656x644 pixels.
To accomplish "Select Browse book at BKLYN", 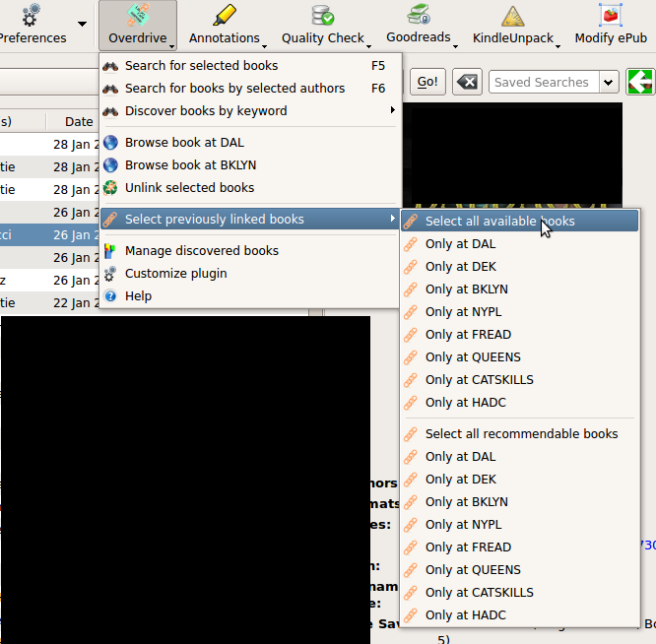I will click(250, 165).
